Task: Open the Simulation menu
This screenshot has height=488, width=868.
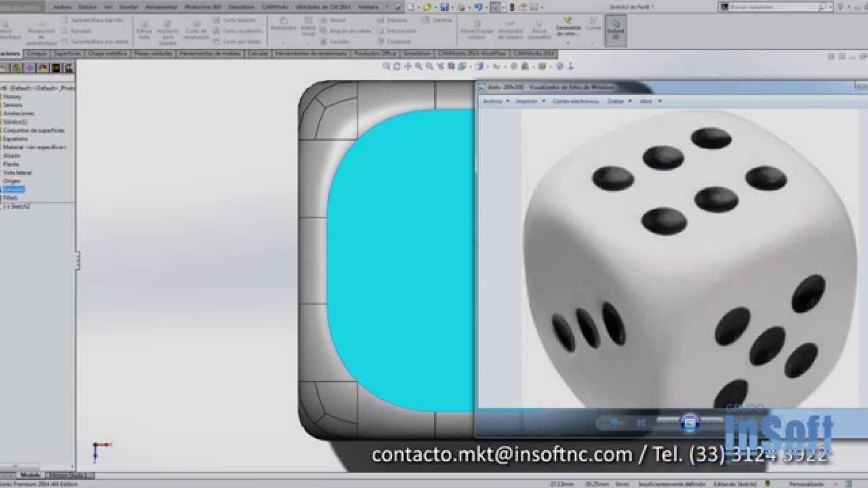Action: tap(241, 7)
